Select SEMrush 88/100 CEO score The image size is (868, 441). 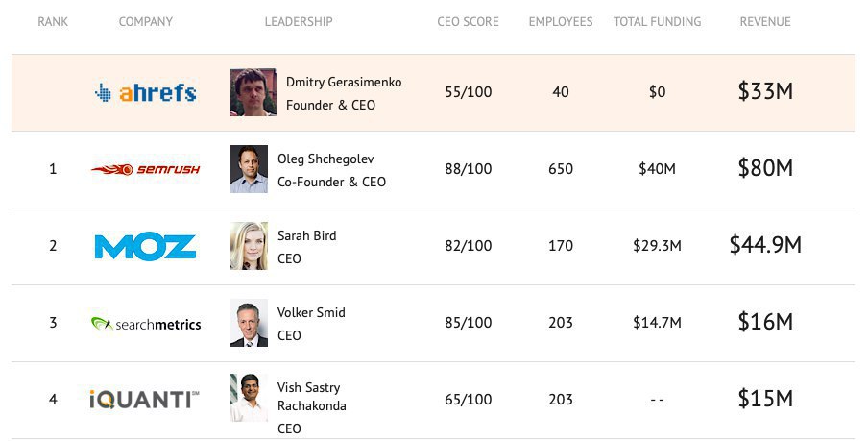coord(468,169)
